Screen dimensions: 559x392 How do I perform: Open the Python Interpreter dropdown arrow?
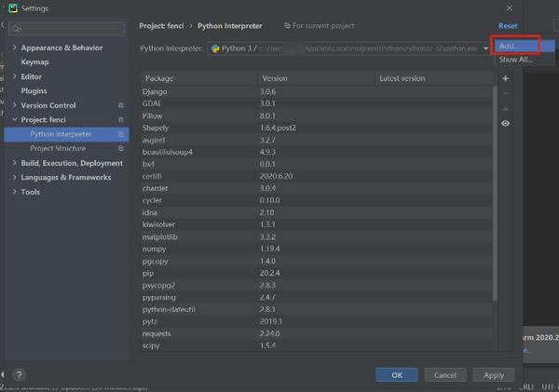[485, 48]
